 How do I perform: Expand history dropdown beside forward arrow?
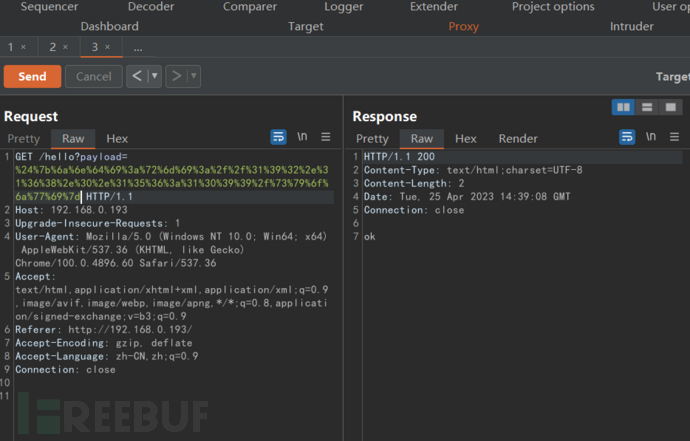194,76
